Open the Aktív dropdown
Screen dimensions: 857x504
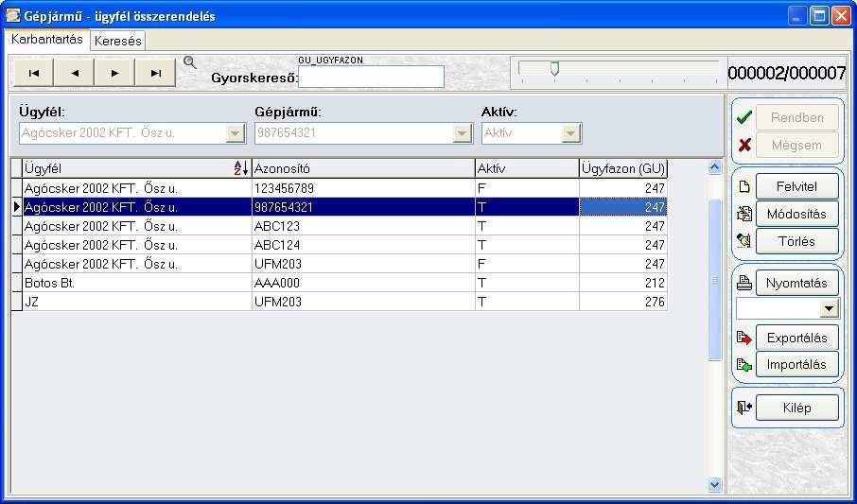[570, 132]
